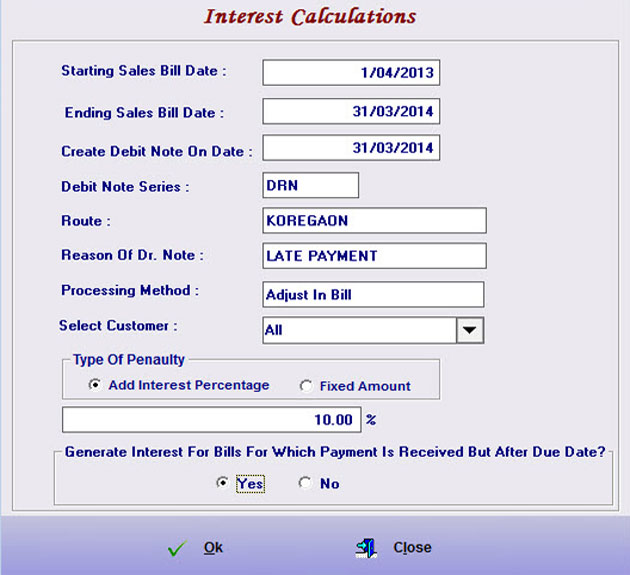Click the Processing Method Adjust In Bill field
Viewport: 630px width, 575px height.
373,294
